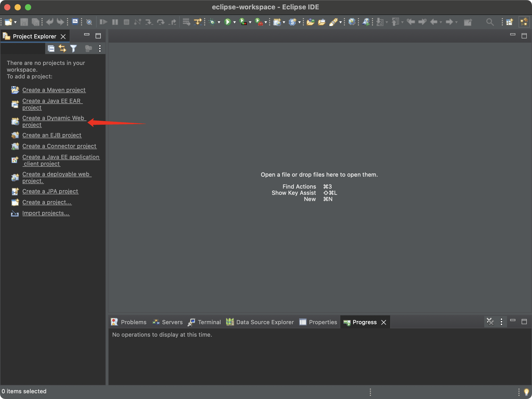
Task: Click the New Dynamic Web Project icon
Action: (x=277, y=22)
